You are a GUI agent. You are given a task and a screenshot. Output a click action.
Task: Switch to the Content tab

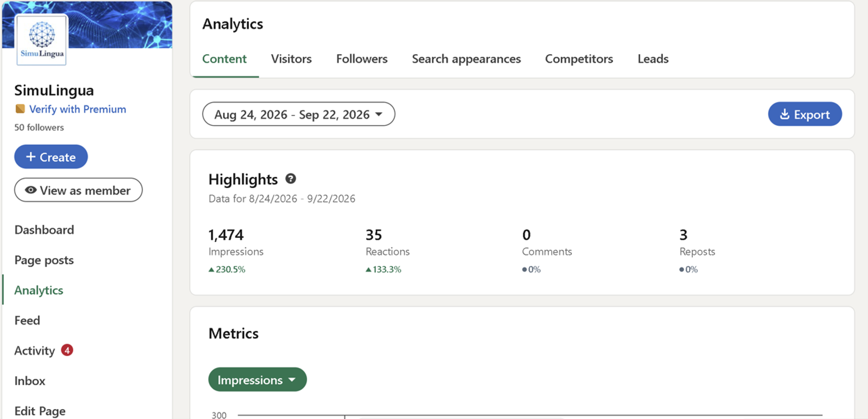[225, 59]
